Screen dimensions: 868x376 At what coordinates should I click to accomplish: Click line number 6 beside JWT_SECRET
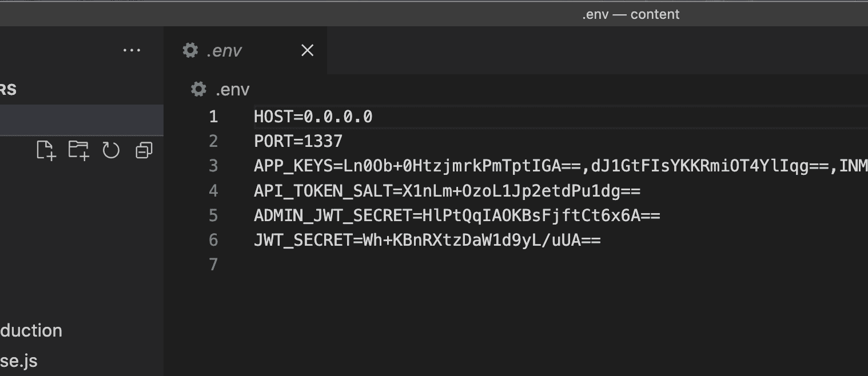point(213,240)
